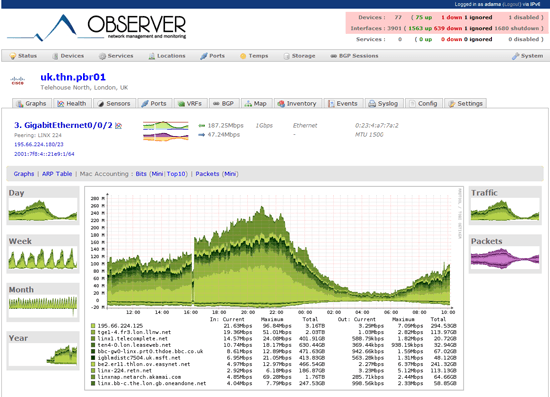Click the Devices menu icon
This screenshot has height=397, width=550.
point(55,56)
